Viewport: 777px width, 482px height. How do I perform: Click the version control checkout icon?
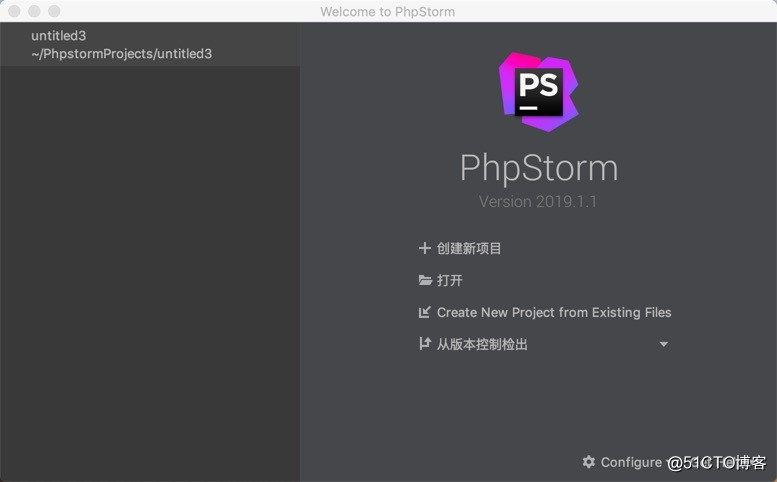[x=425, y=344]
